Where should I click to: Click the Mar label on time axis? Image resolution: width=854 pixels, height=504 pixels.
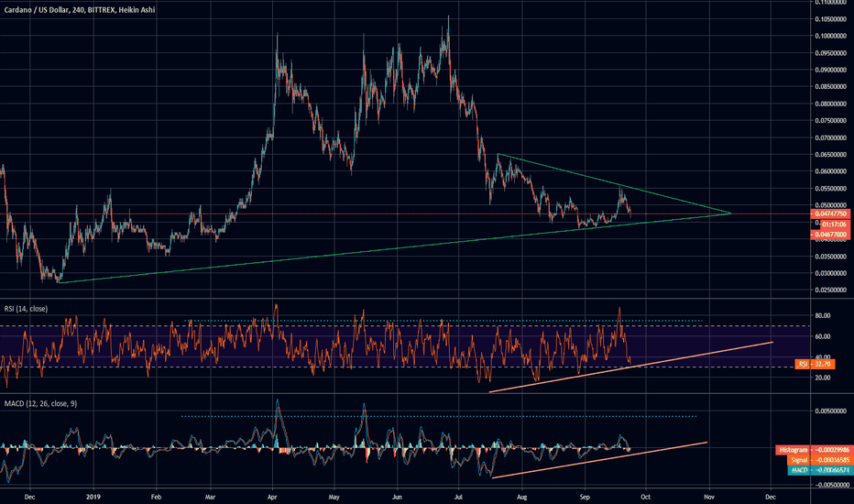coord(211,497)
